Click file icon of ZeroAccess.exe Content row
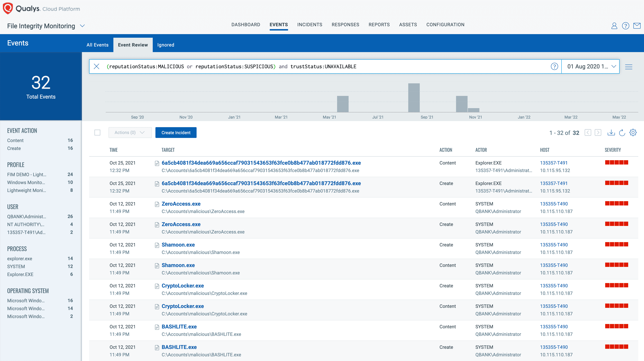This screenshot has width=644, height=361. pos(157,204)
